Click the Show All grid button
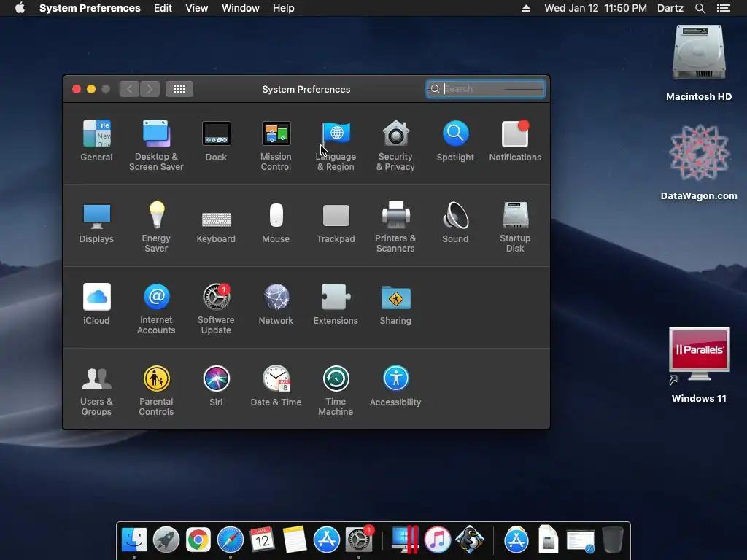Image resolution: width=747 pixels, height=560 pixels. [179, 89]
